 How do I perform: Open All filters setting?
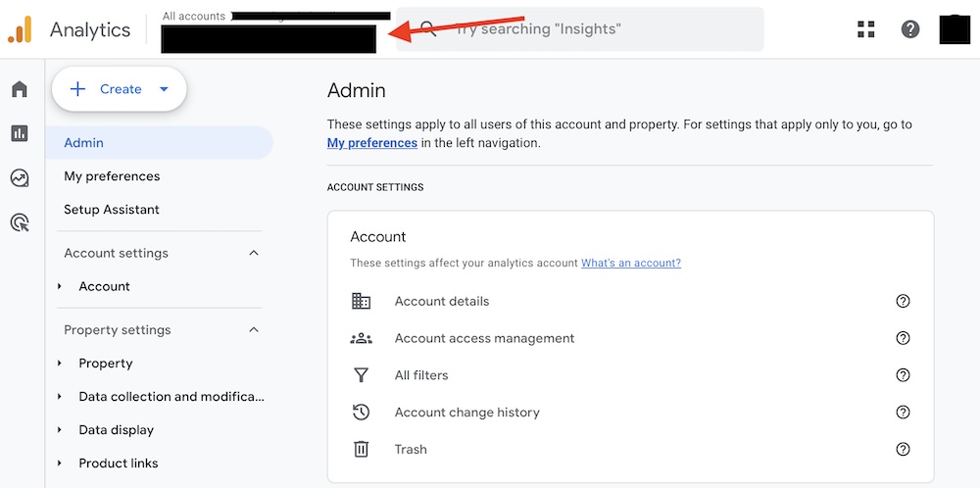click(x=421, y=375)
